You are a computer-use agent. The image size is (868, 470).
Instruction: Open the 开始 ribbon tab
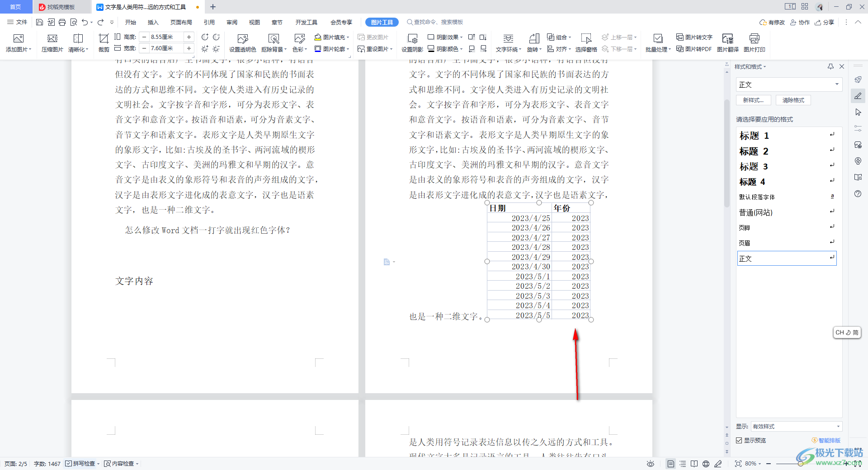tap(131, 22)
